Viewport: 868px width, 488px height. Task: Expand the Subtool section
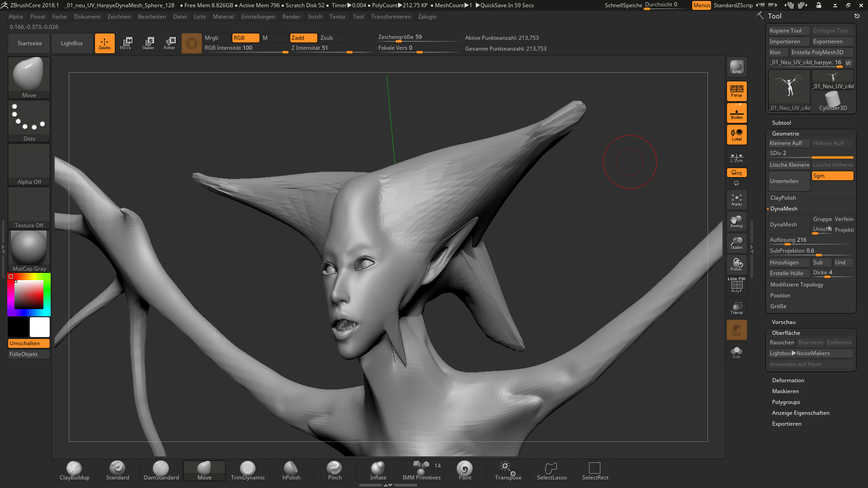781,123
